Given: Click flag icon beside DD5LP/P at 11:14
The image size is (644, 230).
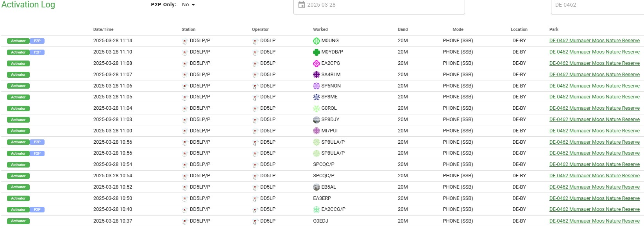Looking at the screenshot, I should pyautogui.click(x=185, y=41).
